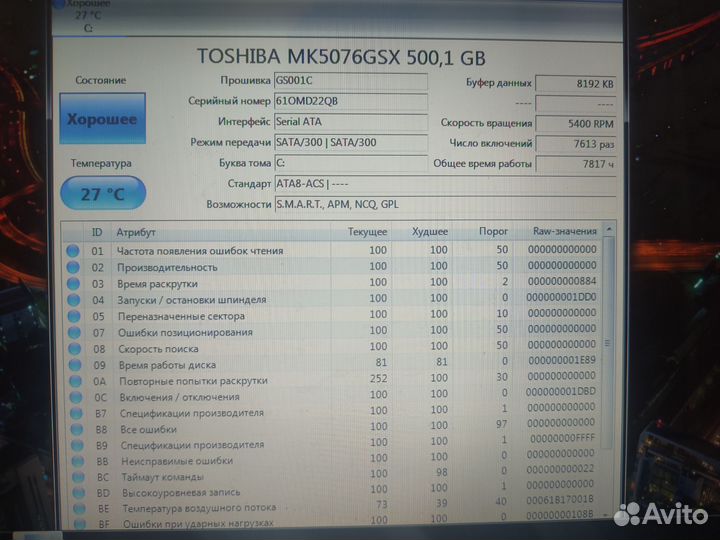Click the Атрибут column header
Image resolution: width=720 pixels, height=540 pixels.
click(220, 232)
